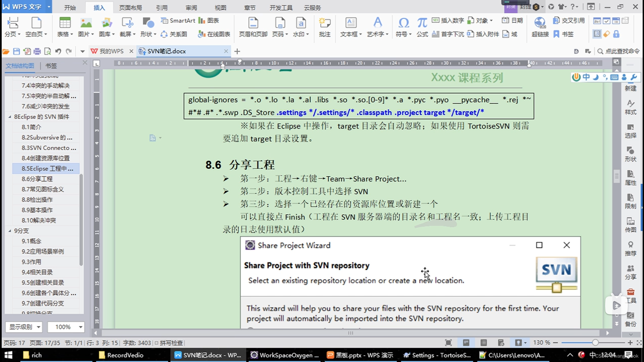
Task: Click 首字下沉 drop cap button
Action: pyautogui.click(x=448, y=34)
